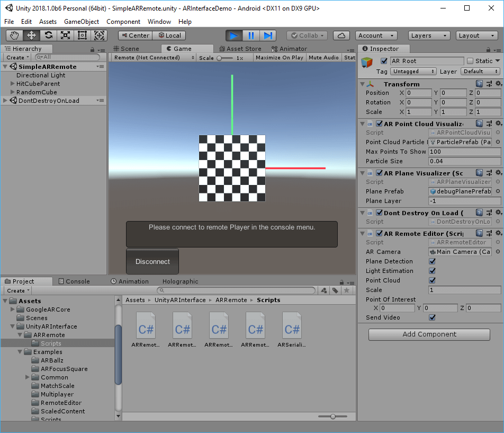Open the cloud services icon button
504x433 pixels.
[341, 36]
